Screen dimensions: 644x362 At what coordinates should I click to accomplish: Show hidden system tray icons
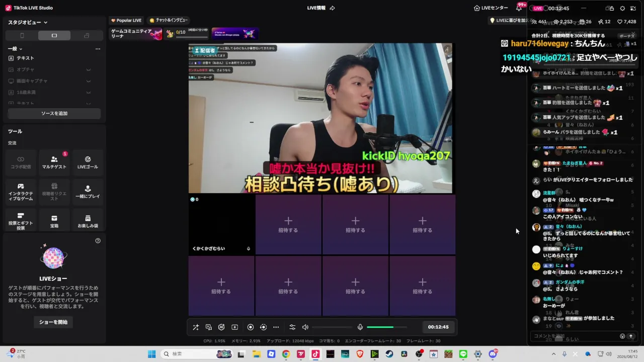[553, 354]
